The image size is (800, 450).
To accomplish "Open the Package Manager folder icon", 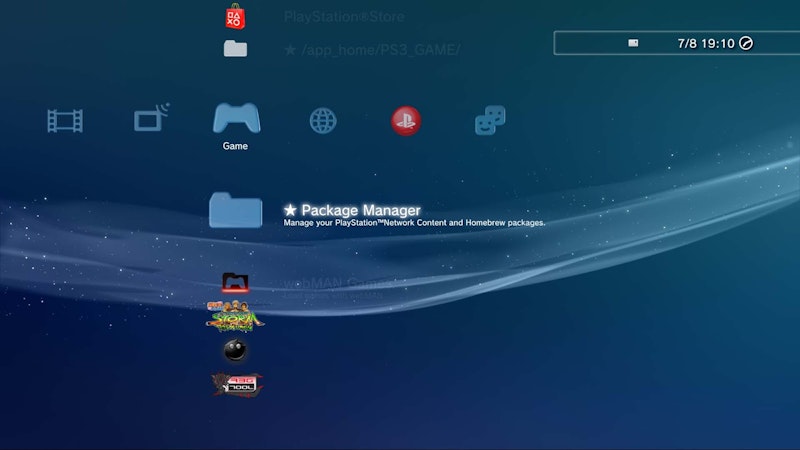I will click(236, 211).
